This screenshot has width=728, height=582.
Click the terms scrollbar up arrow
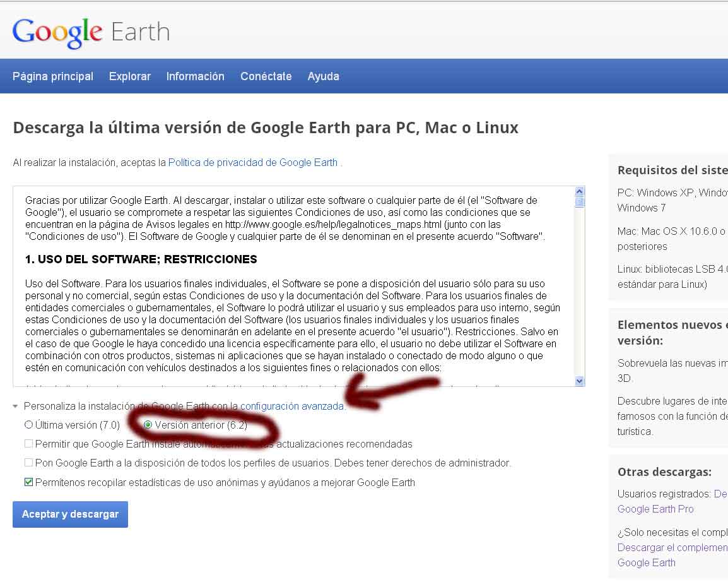pos(579,191)
